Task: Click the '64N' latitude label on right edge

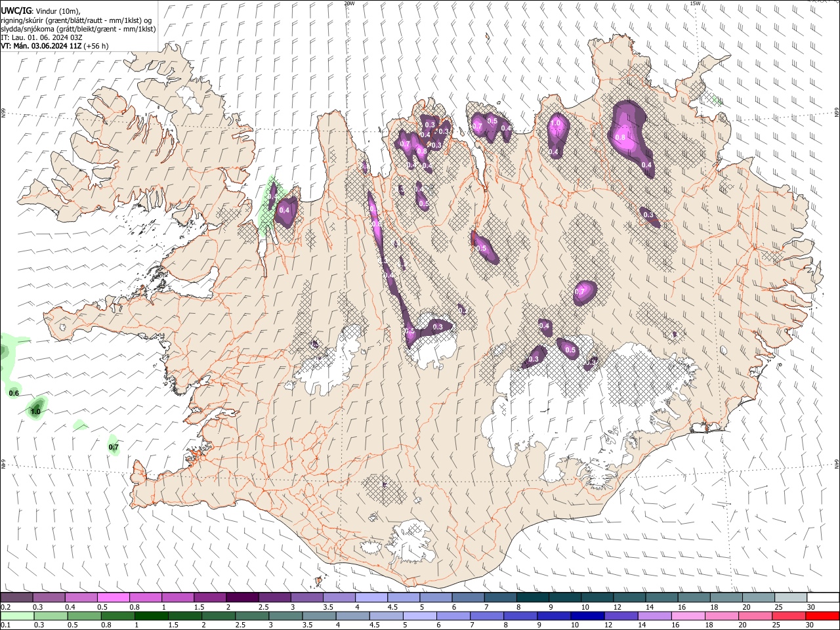Action: 837,463
